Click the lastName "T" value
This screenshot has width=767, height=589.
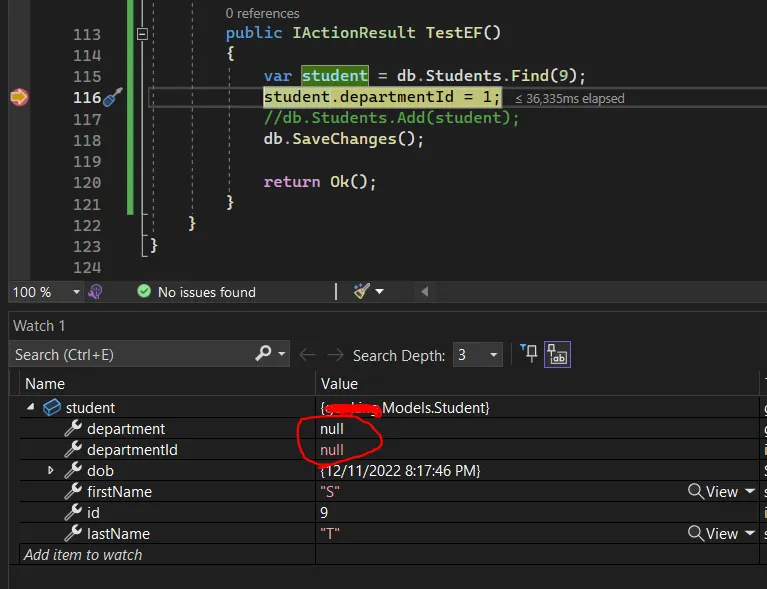[x=330, y=534]
